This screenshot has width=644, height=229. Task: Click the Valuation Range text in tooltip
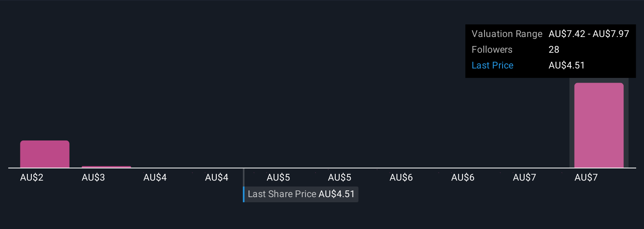(507, 34)
